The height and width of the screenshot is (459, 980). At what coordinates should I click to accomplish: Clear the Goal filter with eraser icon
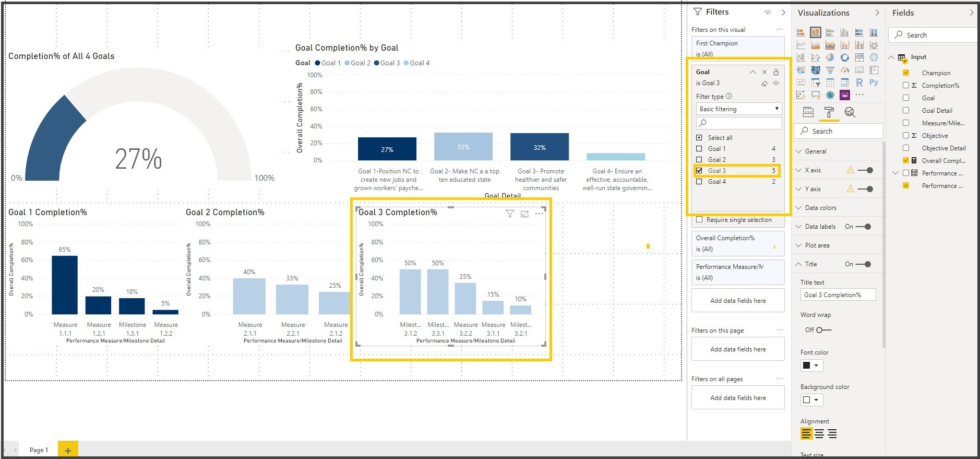click(x=764, y=84)
